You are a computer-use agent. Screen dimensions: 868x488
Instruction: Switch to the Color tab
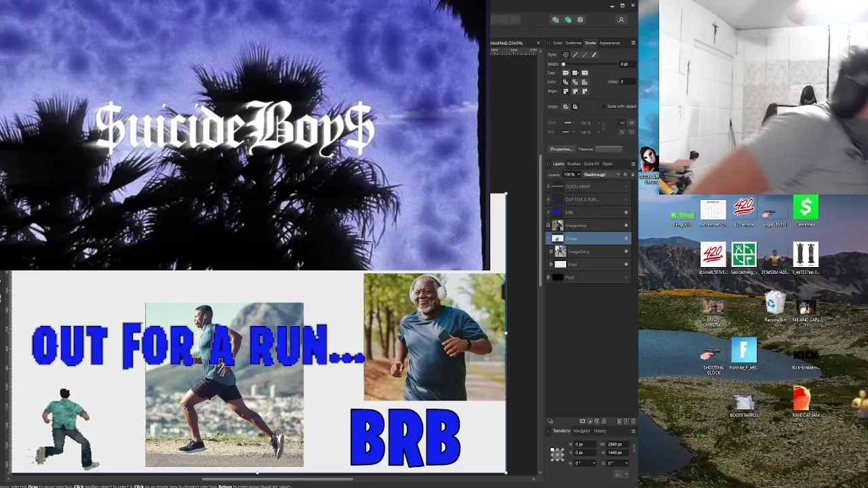[x=557, y=43]
